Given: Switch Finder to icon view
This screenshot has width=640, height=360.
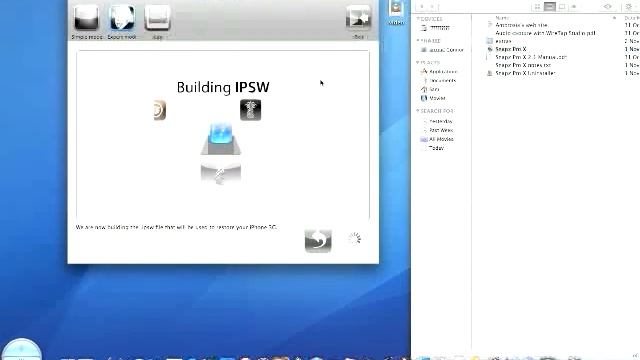Looking at the screenshot, I should click(537, 7).
